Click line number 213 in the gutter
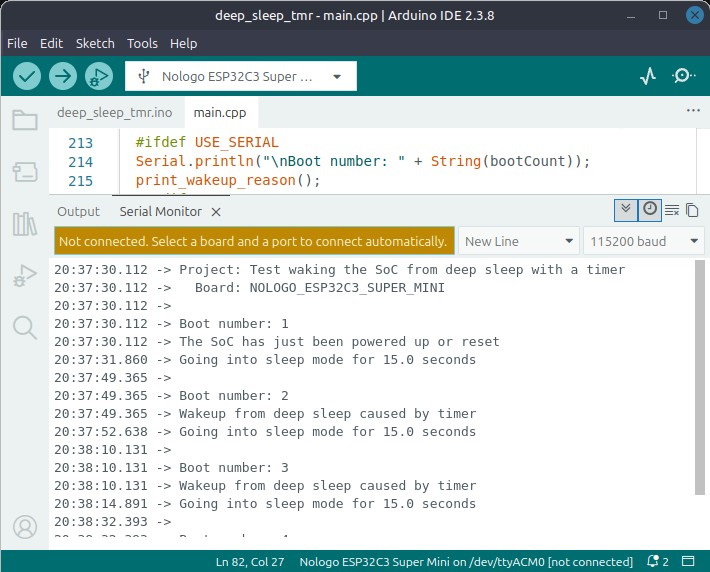This screenshot has height=572, width=710. (81, 143)
